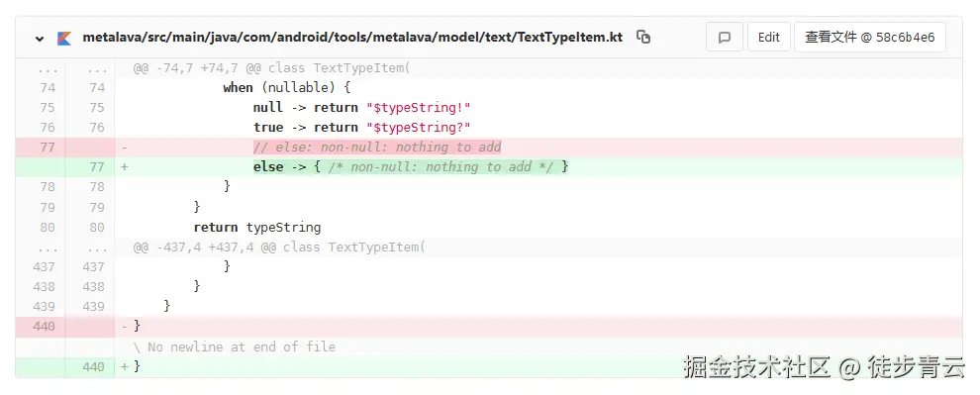Click the 'return typeString' line
The height and width of the screenshot is (395, 980).
pos(256,227)
